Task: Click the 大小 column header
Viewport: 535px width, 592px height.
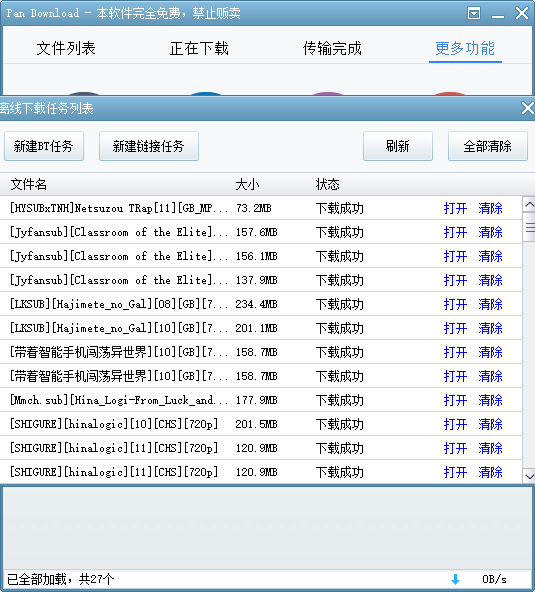Action: tap(247, 185)
